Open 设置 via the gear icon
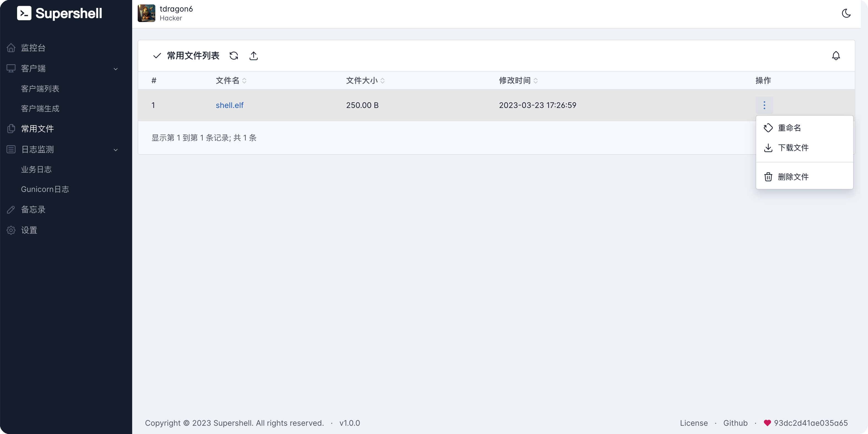 coord(11,230)
